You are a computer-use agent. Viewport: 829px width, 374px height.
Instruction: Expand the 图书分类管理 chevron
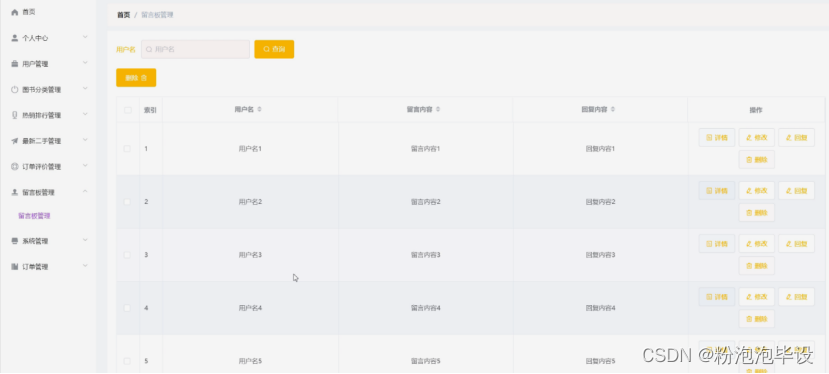pos(85,89)
